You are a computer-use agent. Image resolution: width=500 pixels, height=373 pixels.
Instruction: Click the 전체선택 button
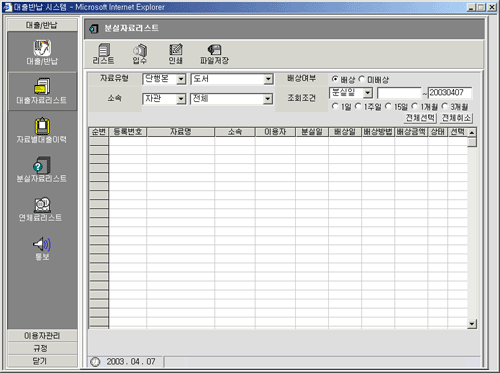click(x=420, y=118)
